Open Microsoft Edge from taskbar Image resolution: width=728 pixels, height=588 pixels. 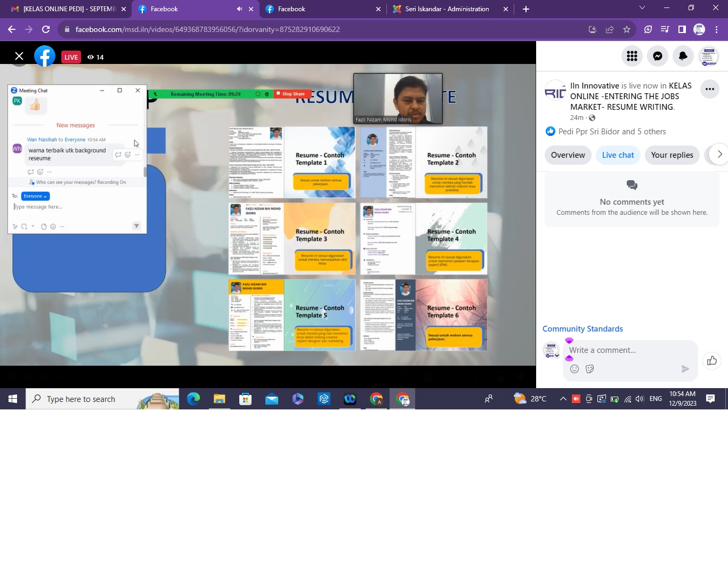point(193,399)
